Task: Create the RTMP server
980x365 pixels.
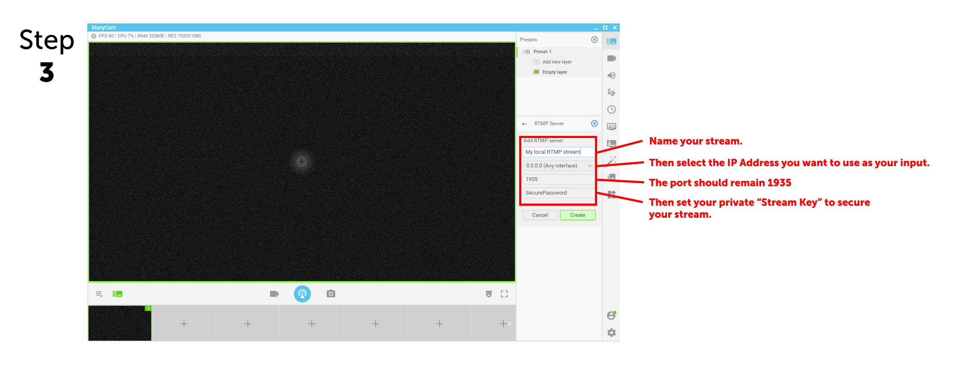Action: [578, 215]
